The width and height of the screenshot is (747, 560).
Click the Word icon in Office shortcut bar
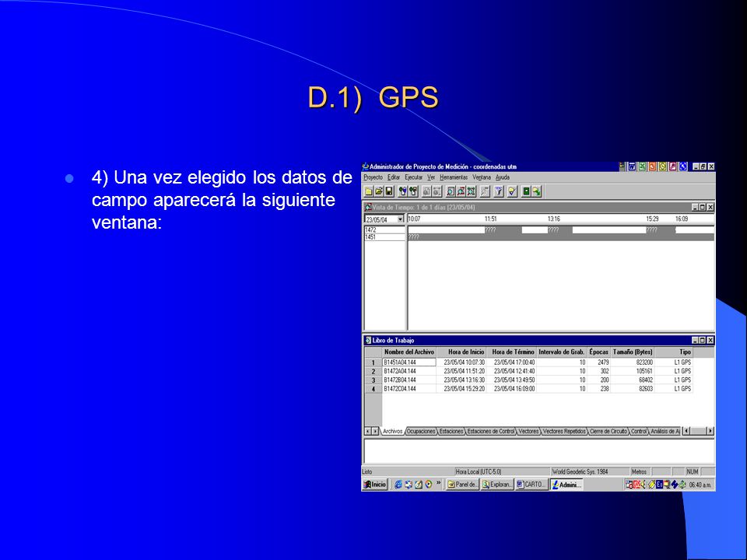tap(632, 166)
